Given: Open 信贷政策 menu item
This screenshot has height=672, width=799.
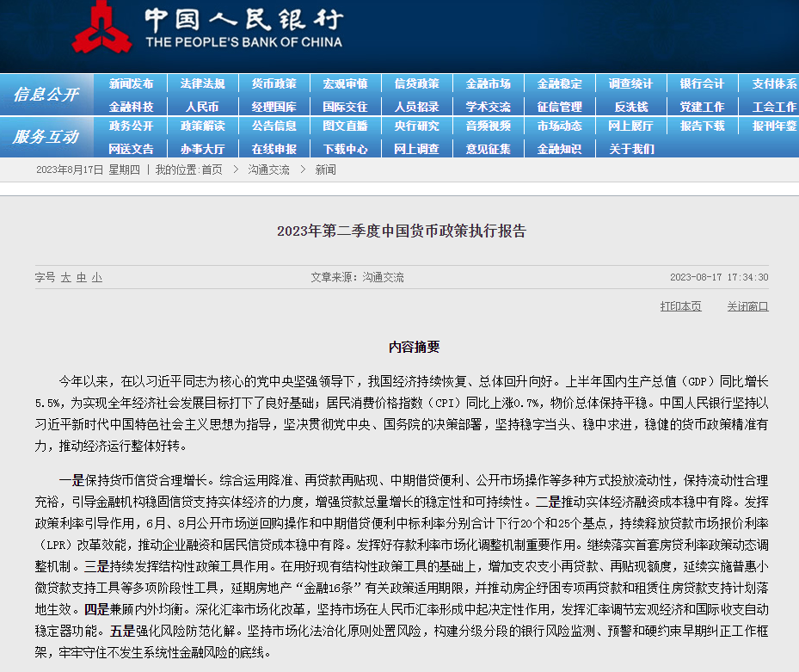Looking at the screenshot, I should [x=416, y=83].
